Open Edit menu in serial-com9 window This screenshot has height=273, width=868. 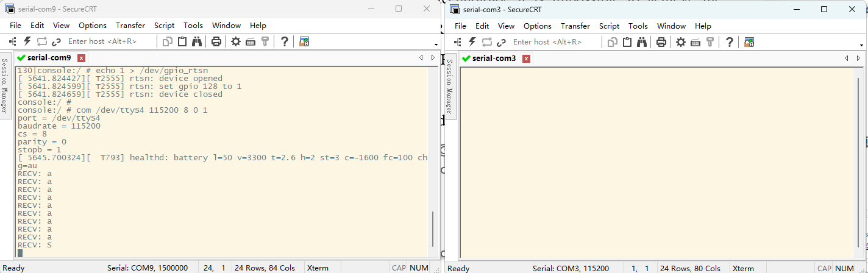coord(37,26)
